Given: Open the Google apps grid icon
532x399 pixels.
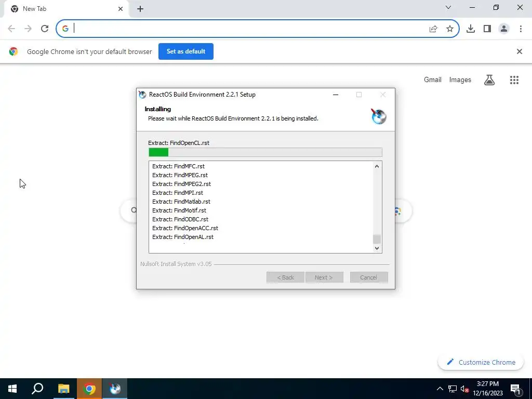Looking at the screenshot, I should point(514,80).
